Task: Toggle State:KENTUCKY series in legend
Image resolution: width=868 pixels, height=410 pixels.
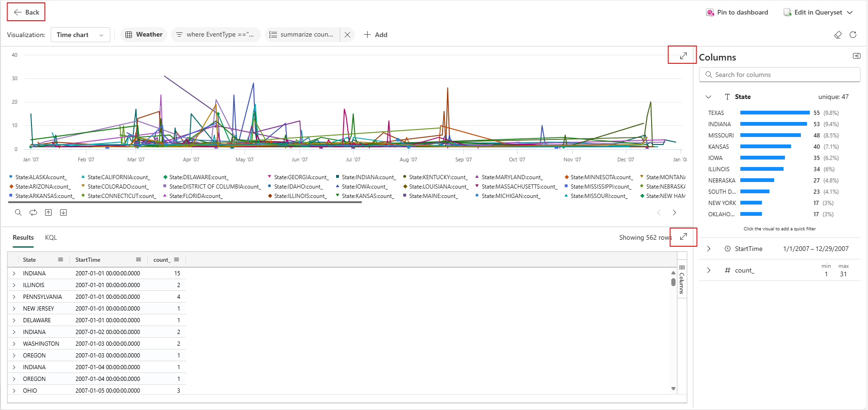Action: 435,177
